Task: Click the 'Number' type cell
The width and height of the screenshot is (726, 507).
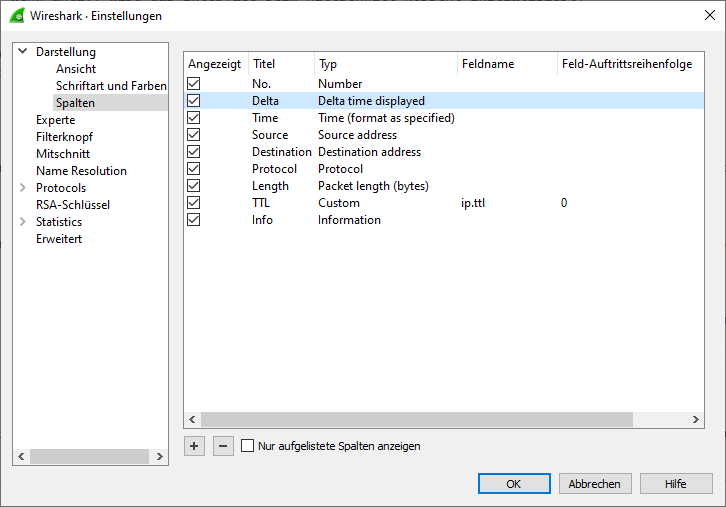Action: click(x=340, y=84)
